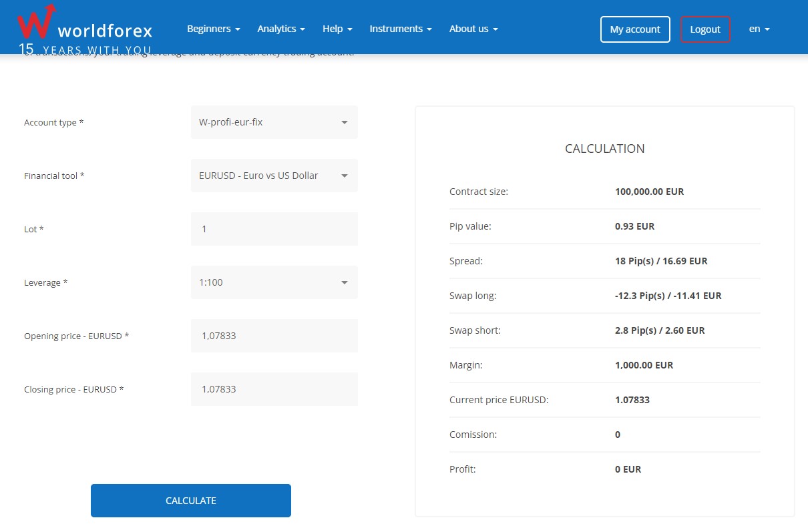
Task: Open the Analytics menu
Action: [280, 29]
